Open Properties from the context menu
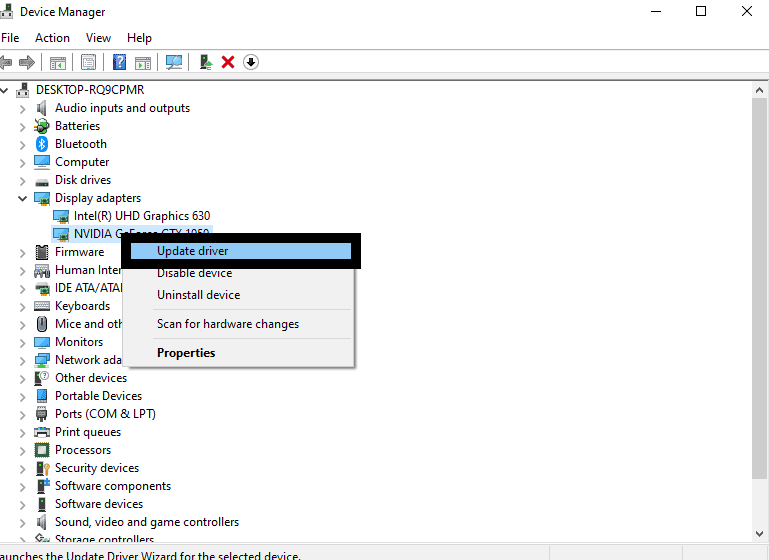769x560 pixels. (x=238, y=353)
